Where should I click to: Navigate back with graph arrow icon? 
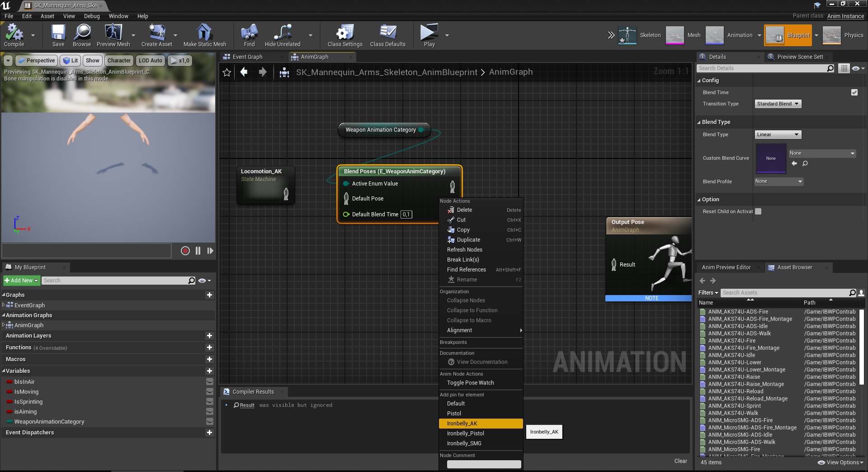(244, 72)
